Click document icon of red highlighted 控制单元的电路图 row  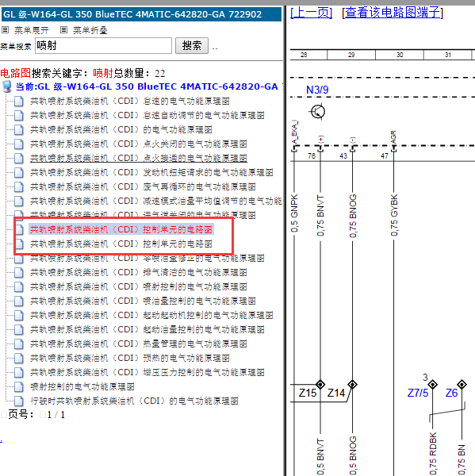pos(19,229)
